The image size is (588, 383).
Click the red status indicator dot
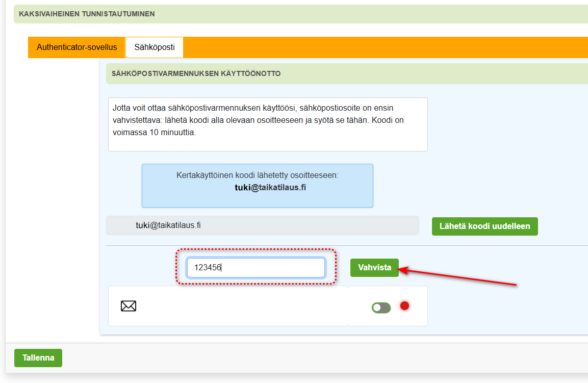coord(404,305)
